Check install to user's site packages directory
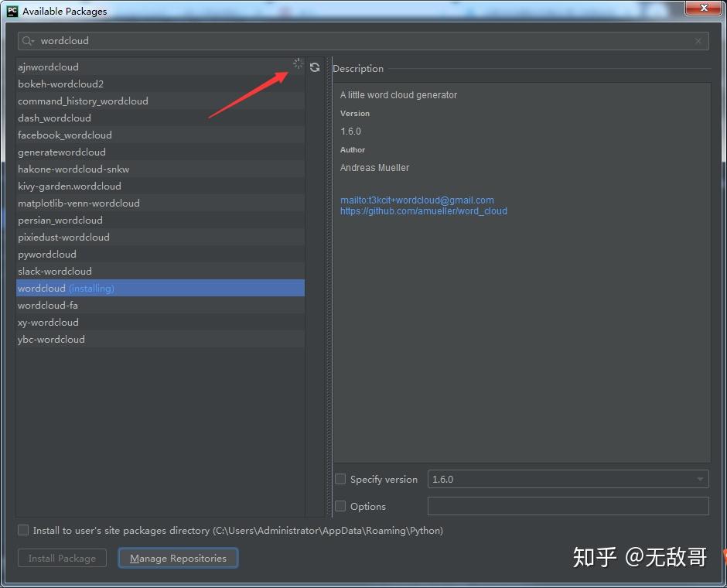This screenshot has height=588, width=727. pyautogui.click(x=22, y=531)
